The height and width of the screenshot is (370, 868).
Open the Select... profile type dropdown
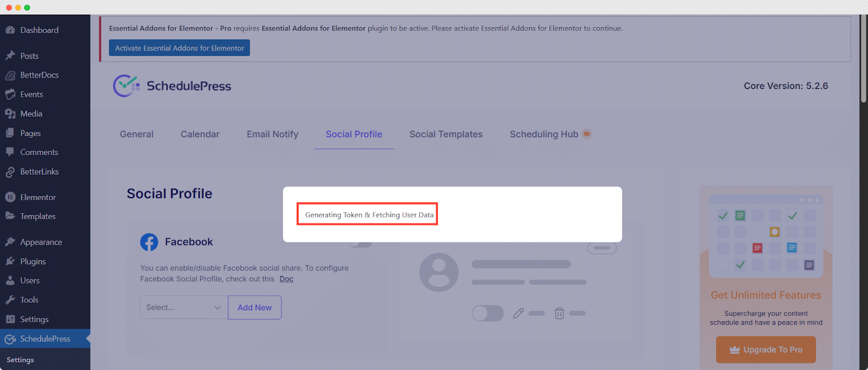(184, 307)
